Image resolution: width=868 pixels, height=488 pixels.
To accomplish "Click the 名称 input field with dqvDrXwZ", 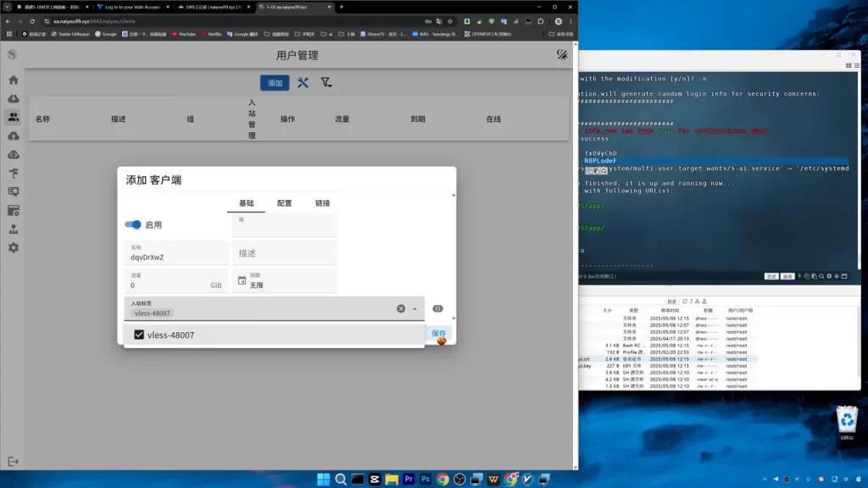I will [x=176, y=252].
